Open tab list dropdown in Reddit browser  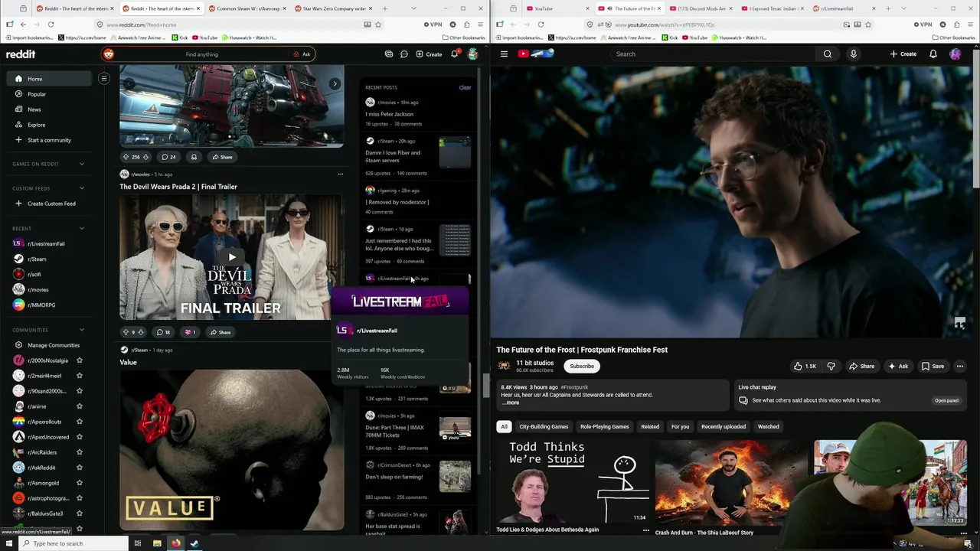tap(413, 8)
